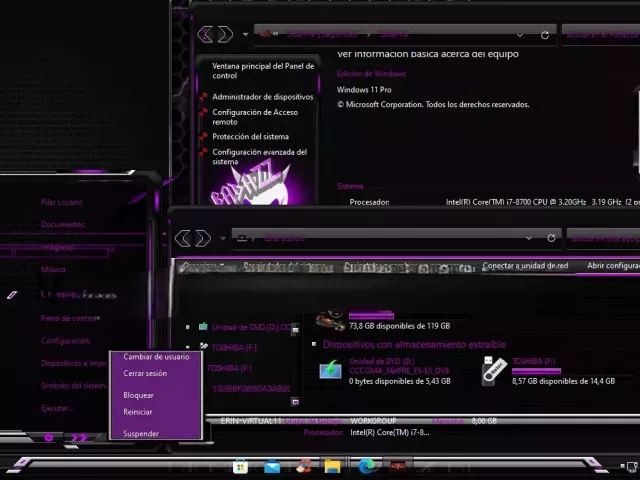Image resolution: width=640 pixels, height=480 pixels.
Task: Expand the first TOSHIBA (F:) tree node
Action: pyautogui.click(x=188, y=347)
